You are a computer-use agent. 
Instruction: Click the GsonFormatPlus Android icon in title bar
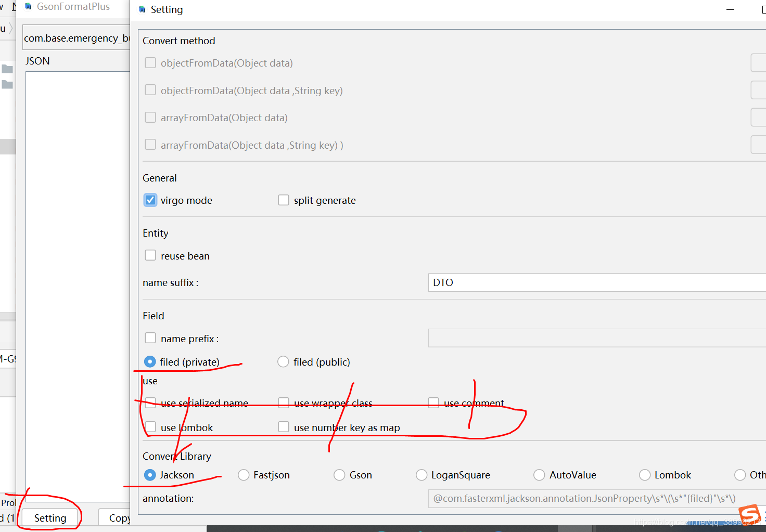click(28, 7)
